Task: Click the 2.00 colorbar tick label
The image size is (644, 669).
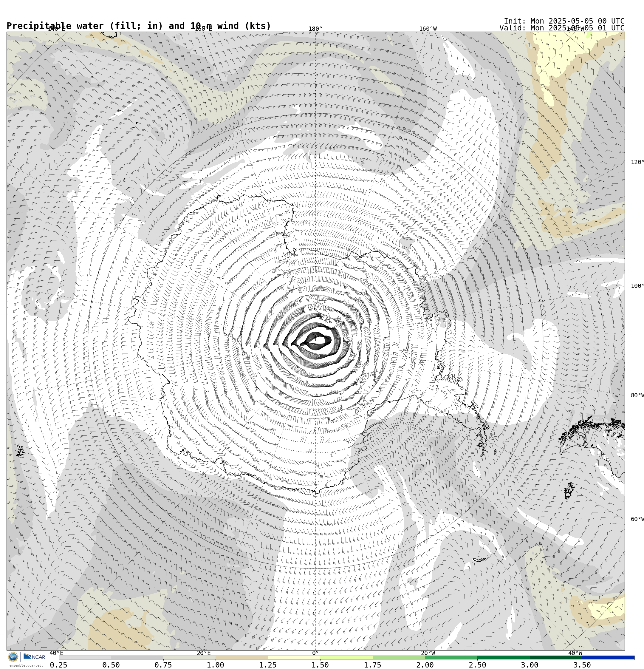Action: [x=425, y=665]
